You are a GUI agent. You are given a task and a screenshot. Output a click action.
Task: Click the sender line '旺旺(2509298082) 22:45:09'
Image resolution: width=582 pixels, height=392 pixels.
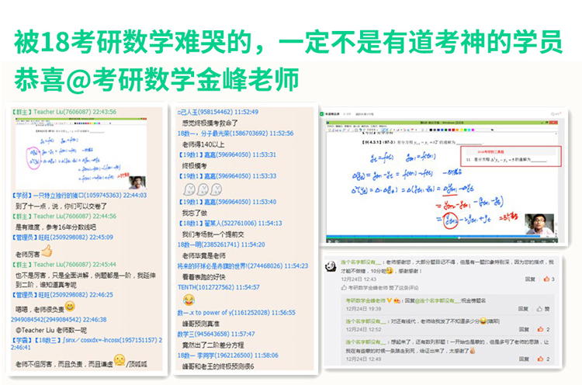tap(62, 238)
